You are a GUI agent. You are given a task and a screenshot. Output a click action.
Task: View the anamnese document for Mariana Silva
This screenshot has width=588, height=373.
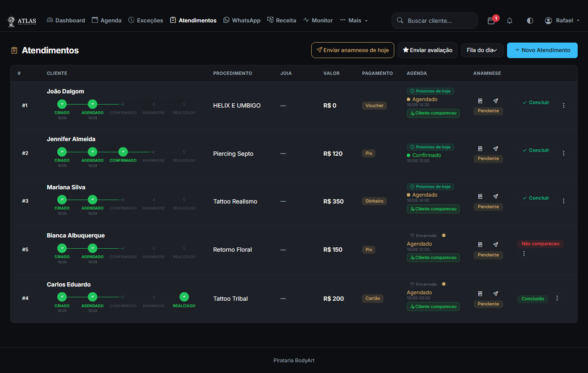click(480, 196)
